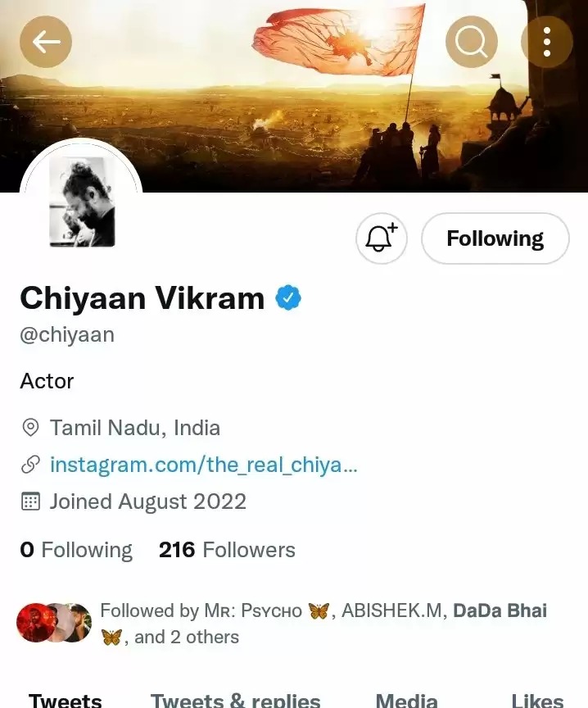Select the Tweets tab

click(66, 699)
